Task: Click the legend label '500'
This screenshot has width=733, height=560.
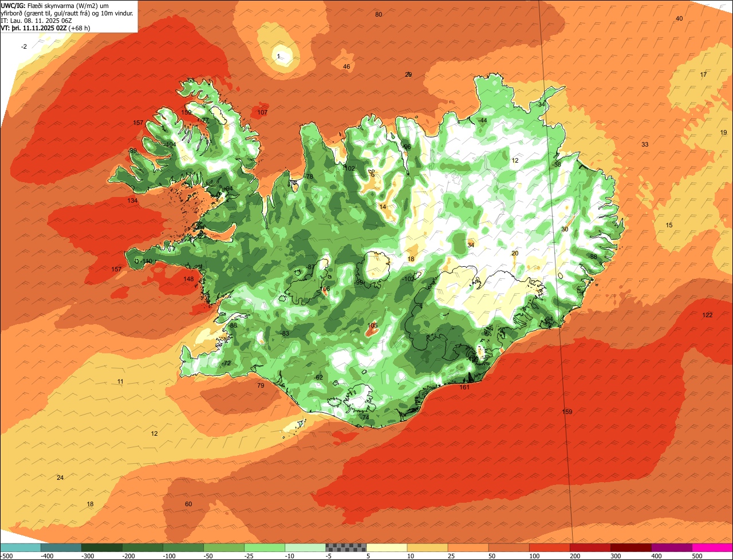Action: pos(697,556)
